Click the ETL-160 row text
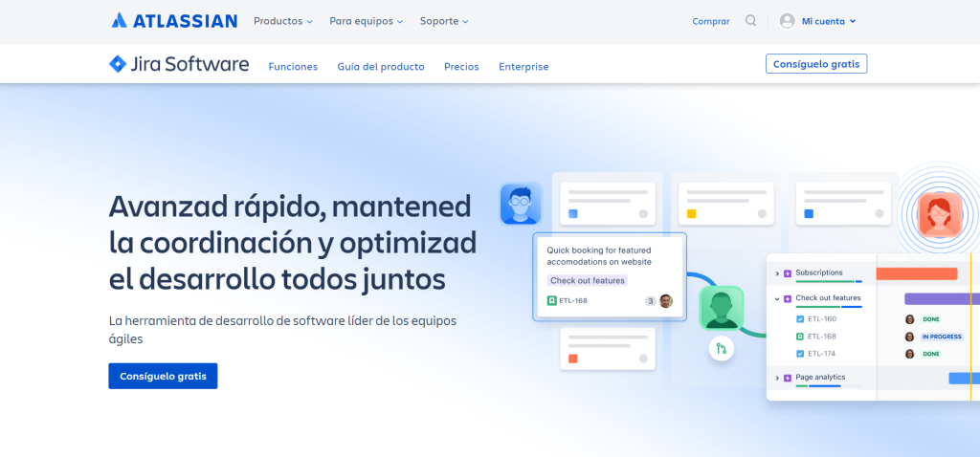The image size is (980, 457). [822, 319]
